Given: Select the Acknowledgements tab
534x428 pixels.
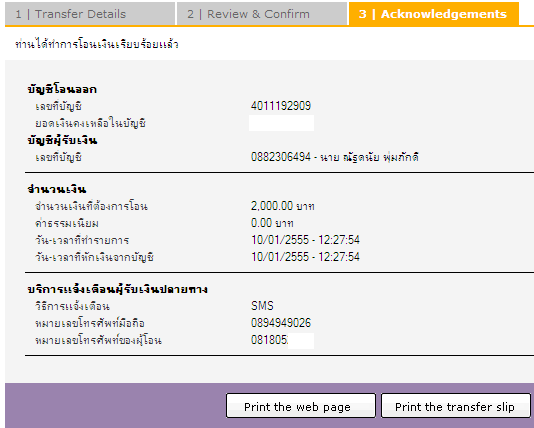Looking at the screenshot, I should (434, 14).
